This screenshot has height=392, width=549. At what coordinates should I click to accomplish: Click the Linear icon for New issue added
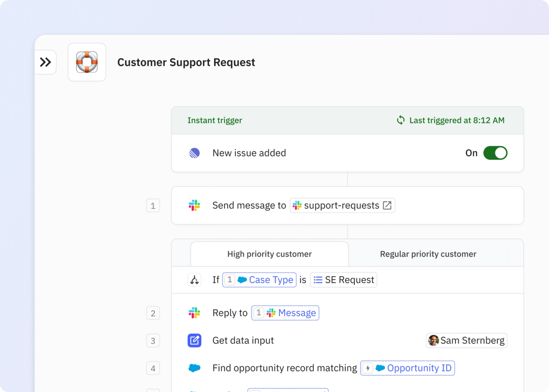(x=194, y=153)
